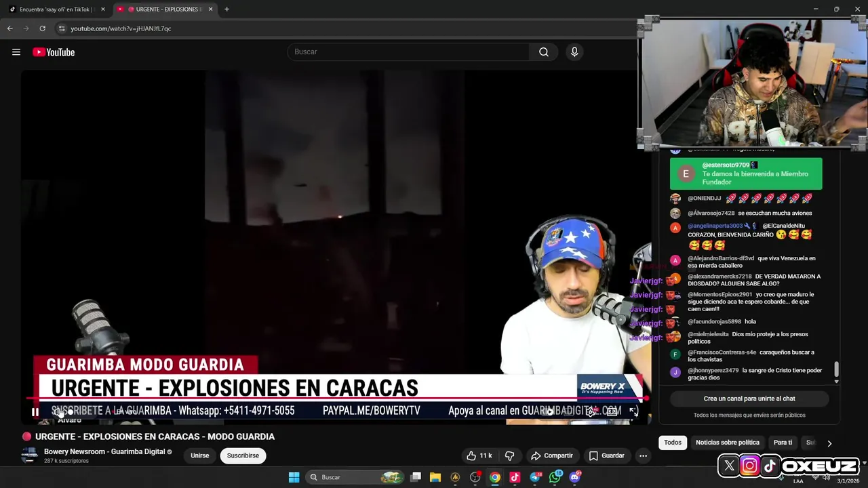
Task: Show more chips with right arrow
Action: [x=829, y=443]
